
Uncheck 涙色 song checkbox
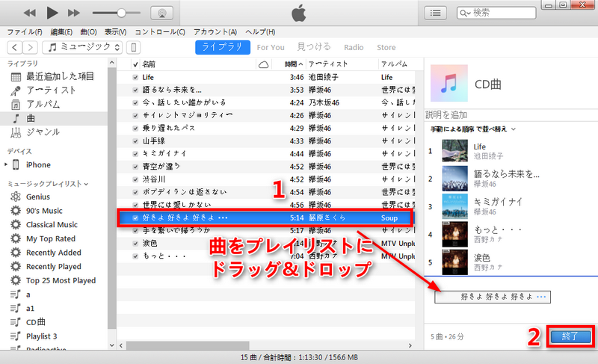(x=135, y=243)
